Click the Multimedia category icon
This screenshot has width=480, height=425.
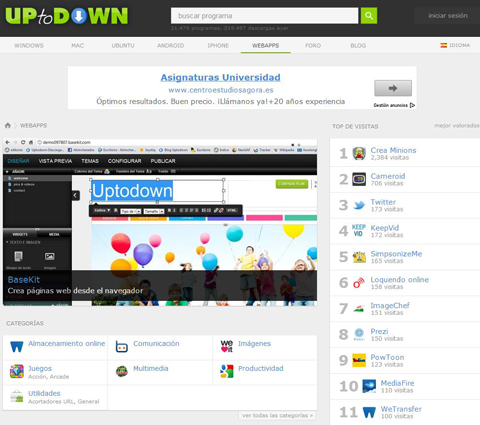coord(122,371)
